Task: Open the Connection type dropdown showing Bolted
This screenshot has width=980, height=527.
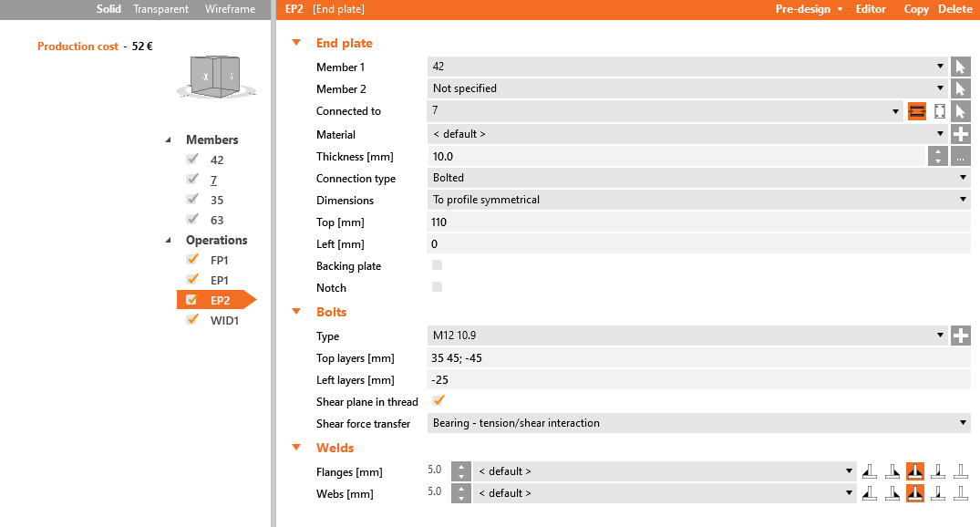Action: 698,178
